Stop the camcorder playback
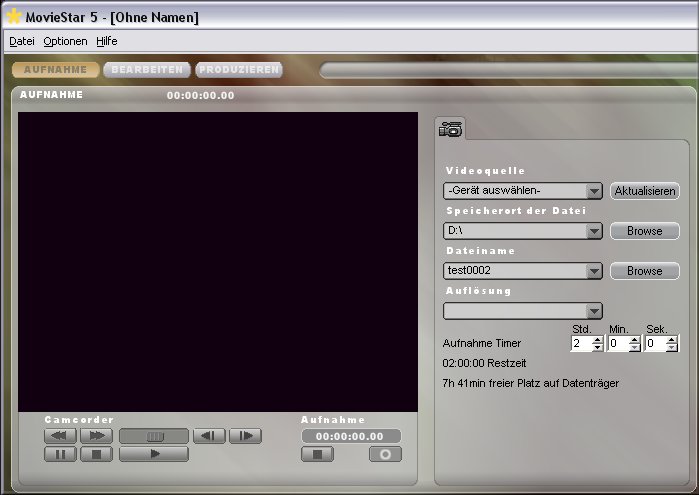 tap(96, 454)
